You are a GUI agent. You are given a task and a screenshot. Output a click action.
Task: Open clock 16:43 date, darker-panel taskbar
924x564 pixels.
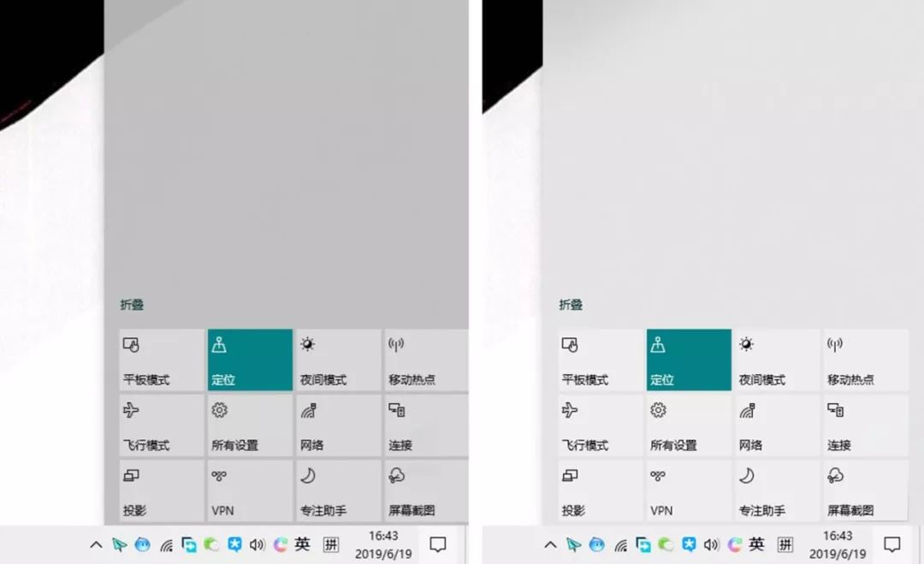pos(383,544)
